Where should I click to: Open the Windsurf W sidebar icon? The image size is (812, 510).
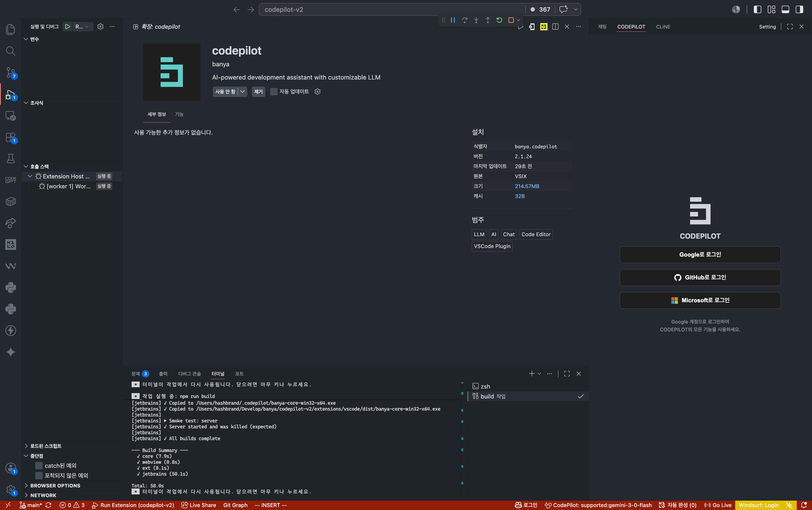pyautogui.click(x=10, y=266)
